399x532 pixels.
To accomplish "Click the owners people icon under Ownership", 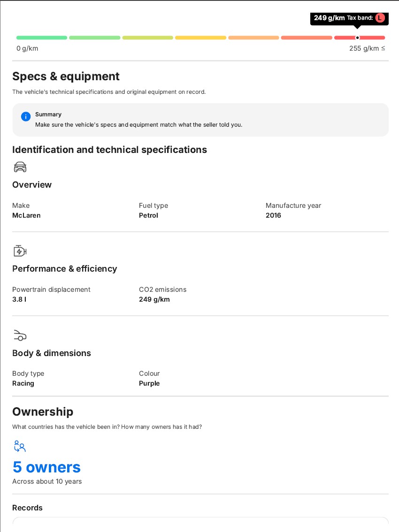I will click(20, 446).
